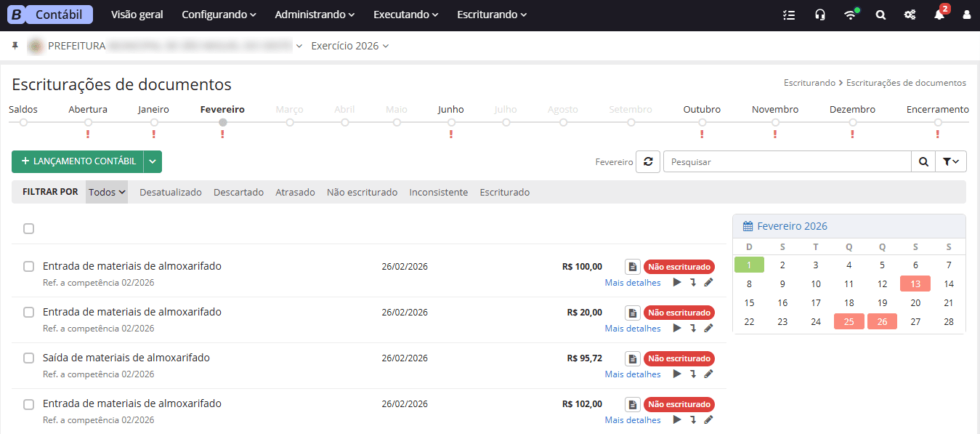The image size is (980, 434).
Task: Open the notifications bell icon
Action: click(x=939, y=15)
